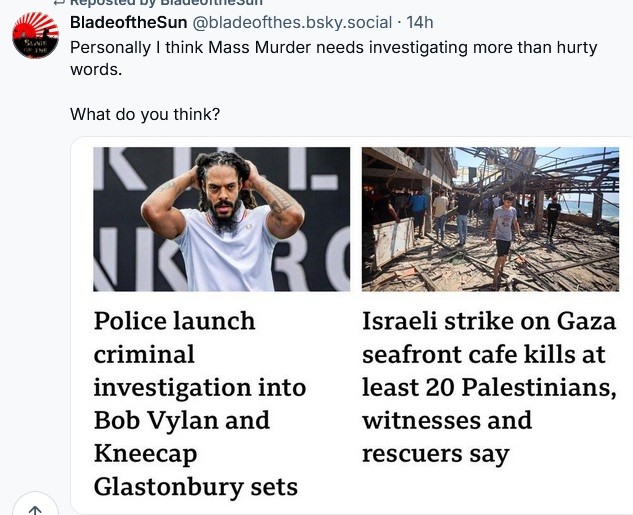Click the 14h post timestamp
Screen dimensions: 633x515
click(422, 22)
